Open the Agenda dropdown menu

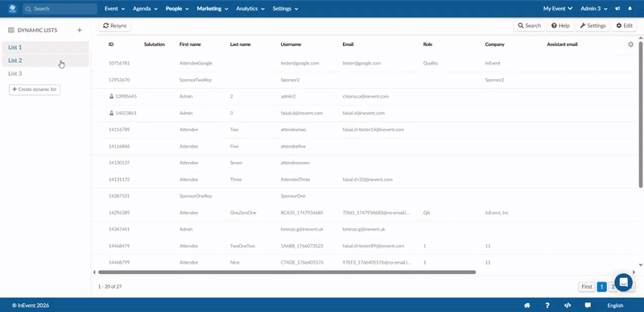pos(145,9)
